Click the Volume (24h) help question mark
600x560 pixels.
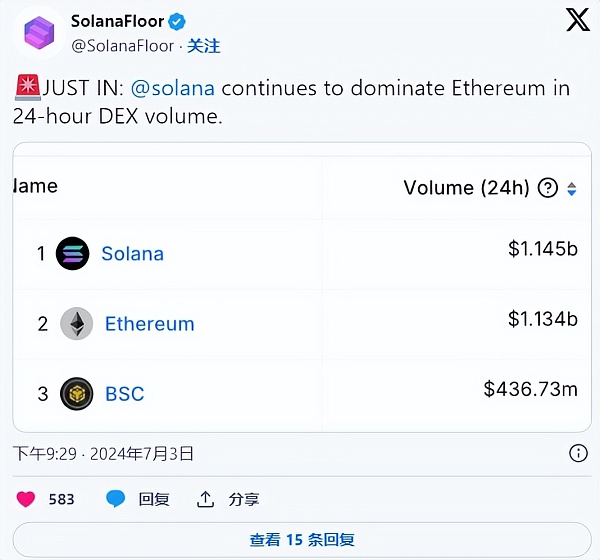click(548, 188)
